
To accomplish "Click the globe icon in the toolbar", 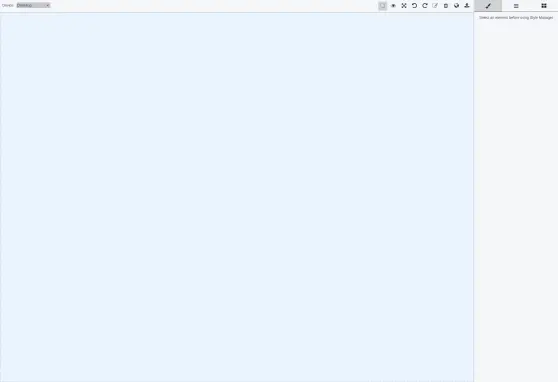I will (456, 6).
